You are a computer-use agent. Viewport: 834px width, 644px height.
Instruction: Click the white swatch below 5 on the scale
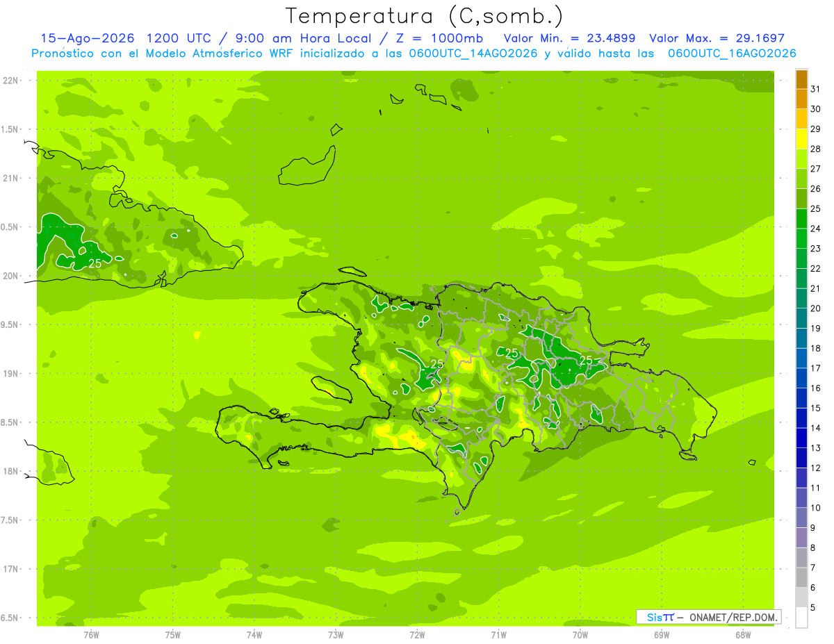point(801,618)
